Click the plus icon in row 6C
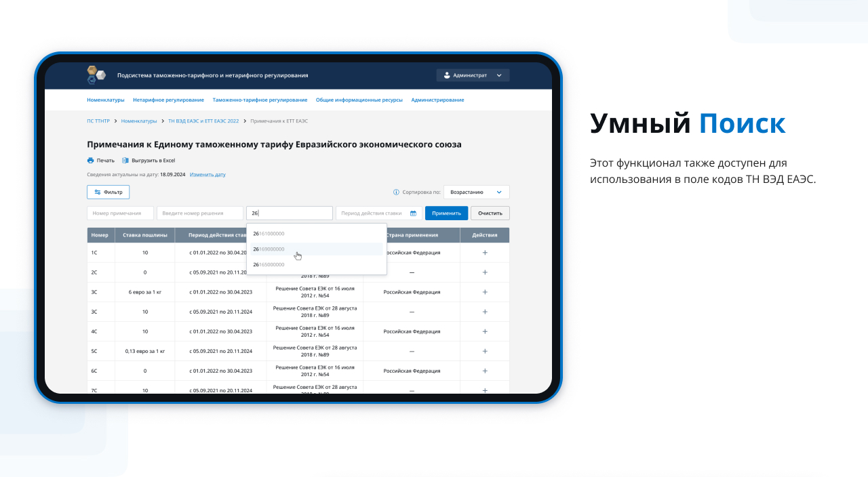 coord(485,371)
